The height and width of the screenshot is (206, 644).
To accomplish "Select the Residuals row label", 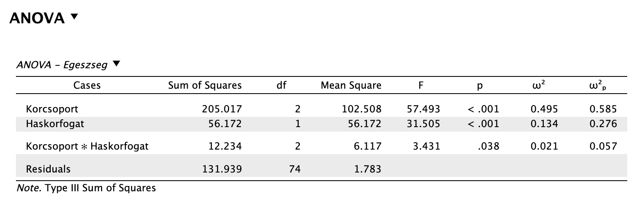I will coord(48,169).
